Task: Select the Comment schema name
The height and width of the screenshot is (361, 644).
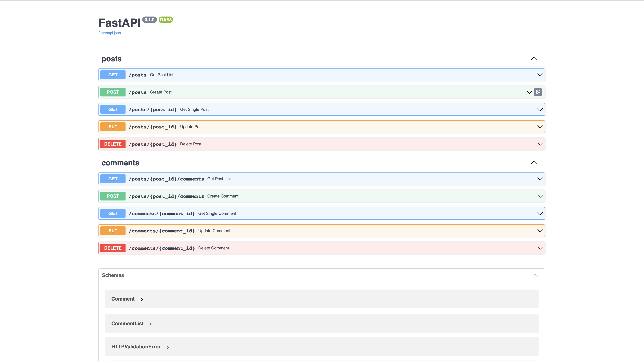Action: [123, 299]
